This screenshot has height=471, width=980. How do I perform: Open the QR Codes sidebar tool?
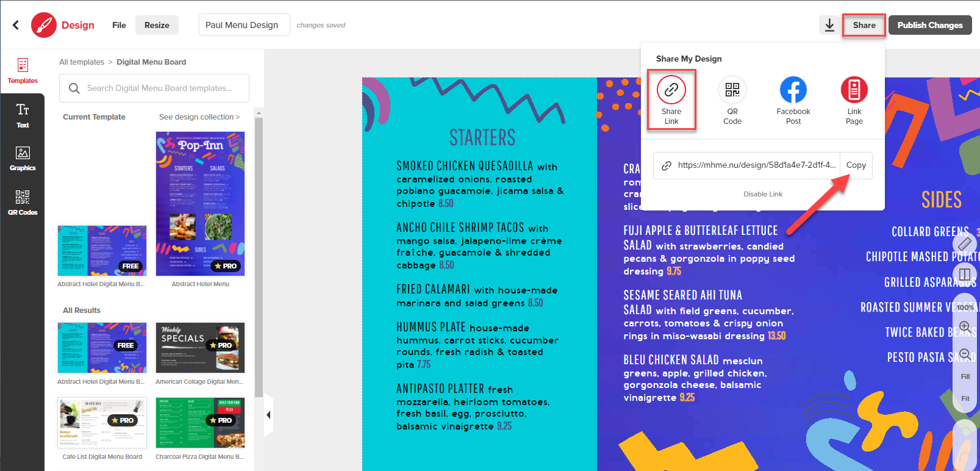pyautogui.click(x=23, y=203)
